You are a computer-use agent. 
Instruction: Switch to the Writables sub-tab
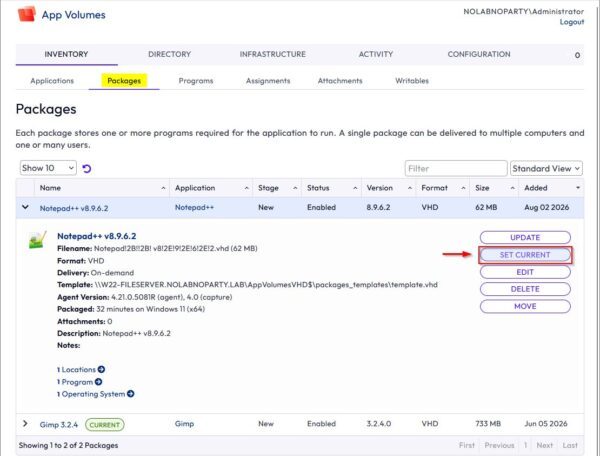tap(412, 81)
